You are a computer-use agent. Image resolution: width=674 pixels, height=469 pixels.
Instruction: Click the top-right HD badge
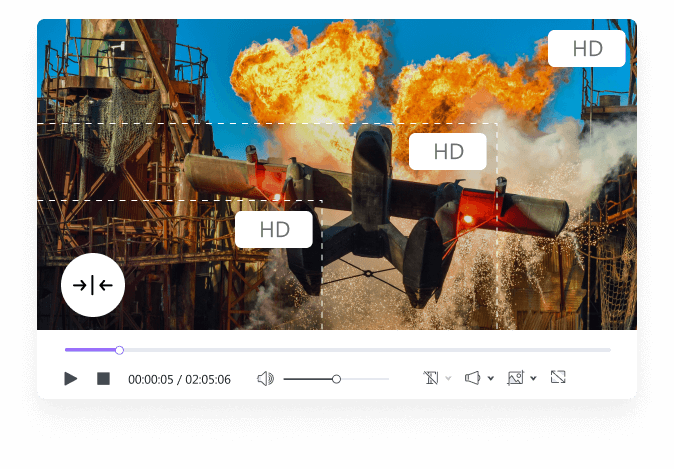(x=587, y=49)
